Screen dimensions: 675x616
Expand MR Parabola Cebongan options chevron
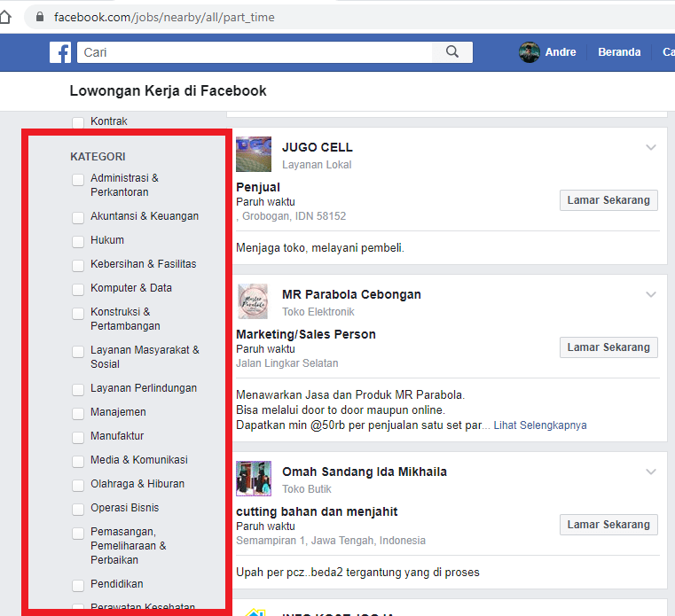(651, 294)
